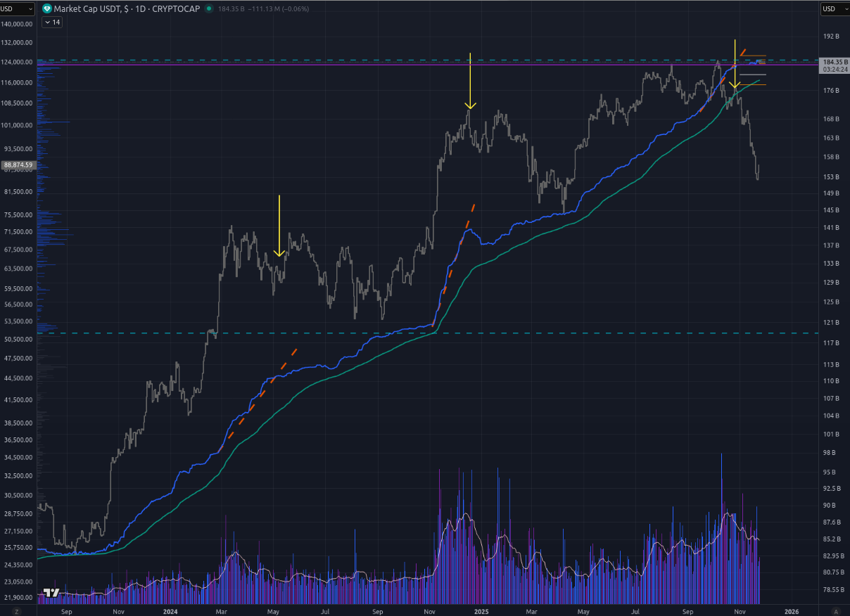850x616 pixels.
Task: Toggle auto scale with the A button
Action: pos(835,612)
